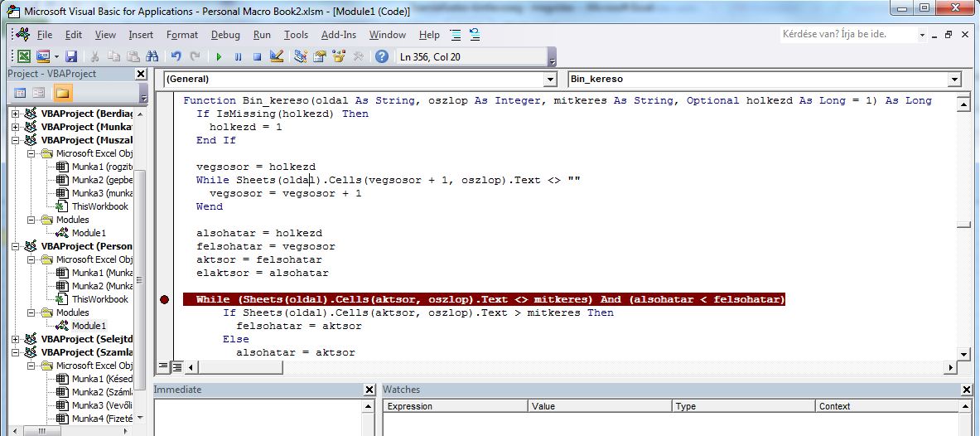Open the Add-Ins menu
980x436 pixels.
pos(338,35)
